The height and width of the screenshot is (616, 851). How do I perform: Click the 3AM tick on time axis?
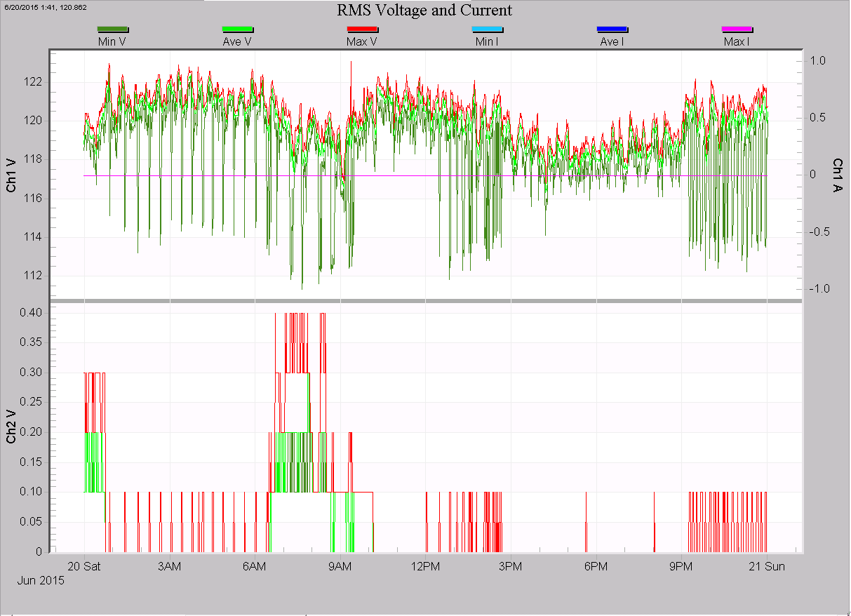coord(170,567)
